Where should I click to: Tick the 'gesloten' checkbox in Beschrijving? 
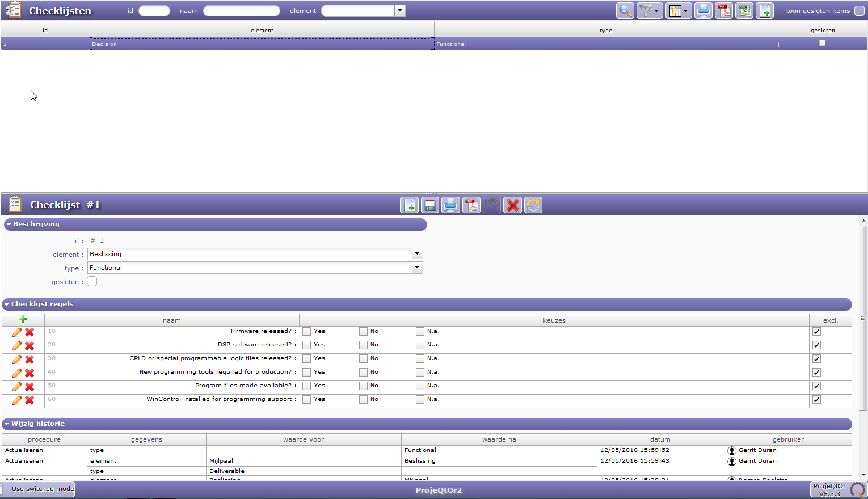pos(92,282)
